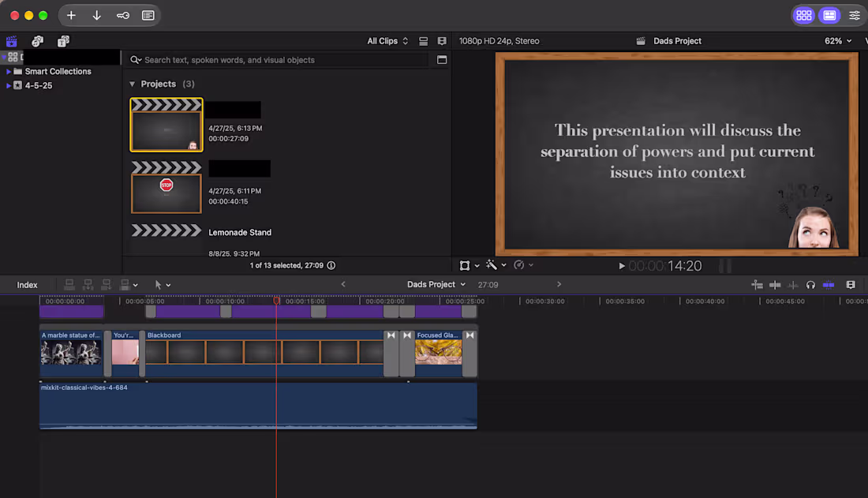Click the 1080p HD 24p, Stereo format label
This screenshot has height=498, width=868.
tap(499, 41)
